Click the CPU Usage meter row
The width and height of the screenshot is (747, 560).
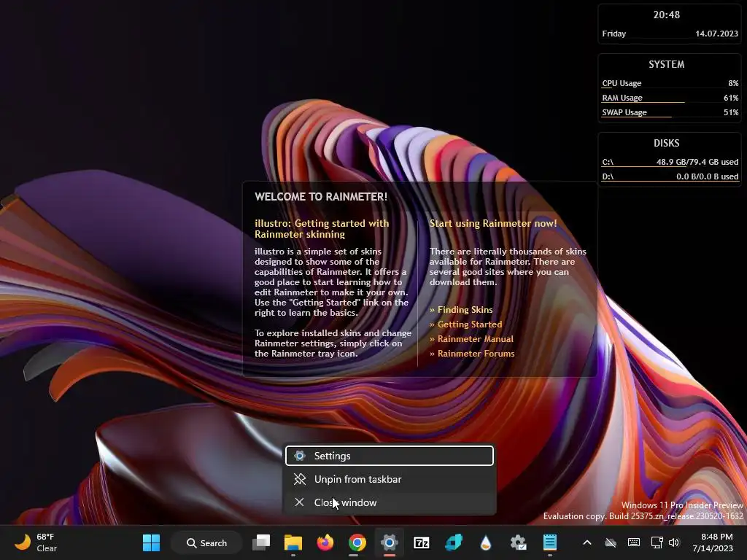point(670,83)
